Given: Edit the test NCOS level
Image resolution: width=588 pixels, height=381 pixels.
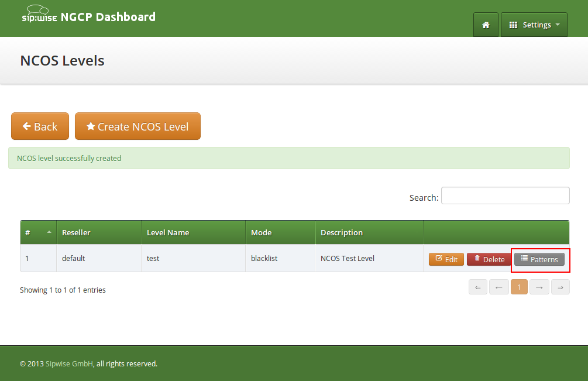Looking at the screenshot, I should pyautogui.click(x=446, y=259).
